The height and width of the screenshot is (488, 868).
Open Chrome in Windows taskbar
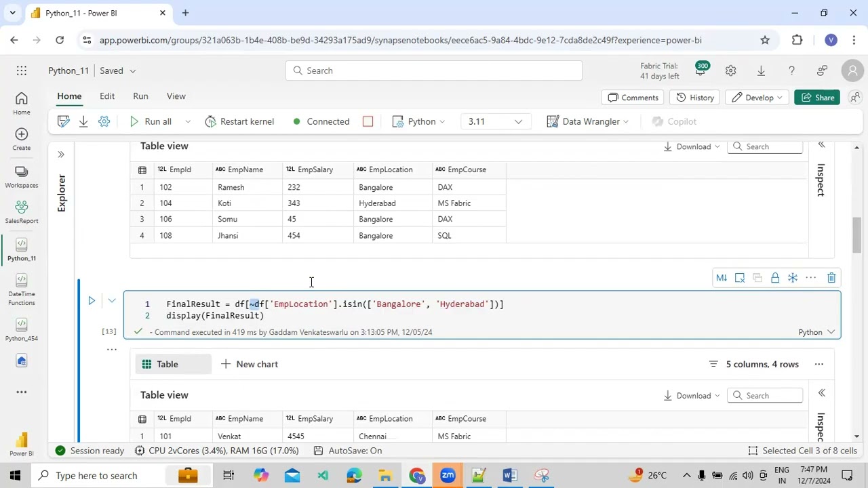click(x=416, y=475)
